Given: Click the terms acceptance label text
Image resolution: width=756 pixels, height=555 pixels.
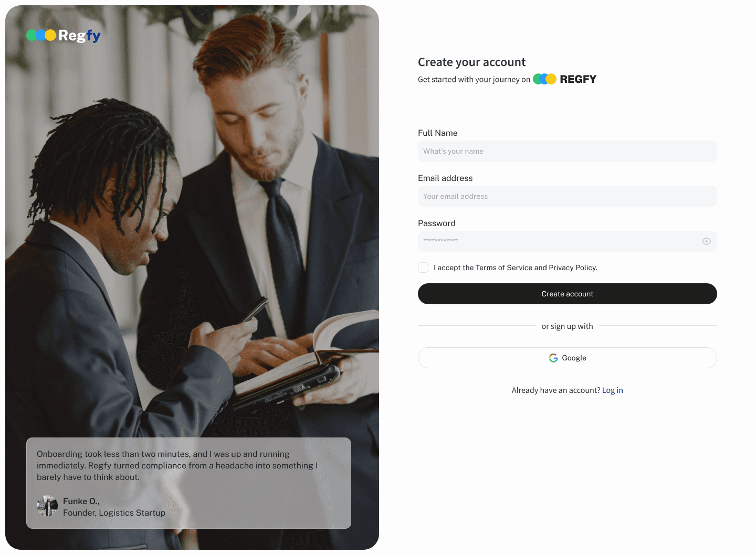Looking at the screenshot, I should tap(516, 268).
